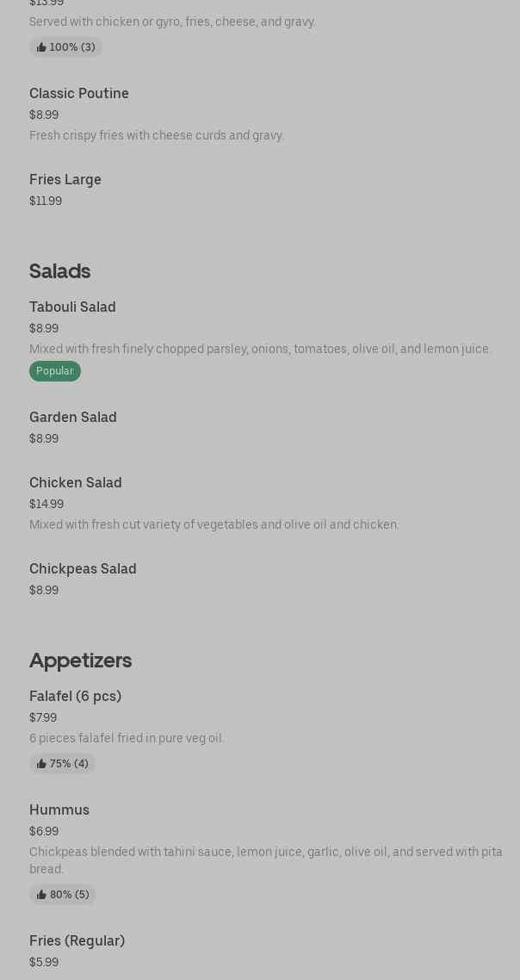
Task: Click the Popular badge under Tabouli Salad
Action: pos(55,371)
